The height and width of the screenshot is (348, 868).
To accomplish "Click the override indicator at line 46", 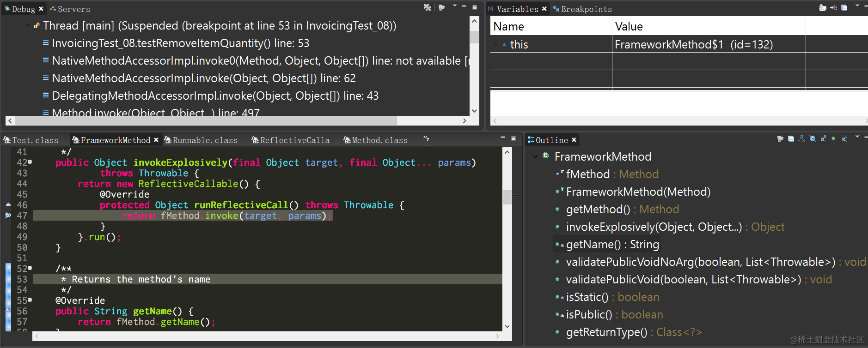I will (x=8, y=204).
